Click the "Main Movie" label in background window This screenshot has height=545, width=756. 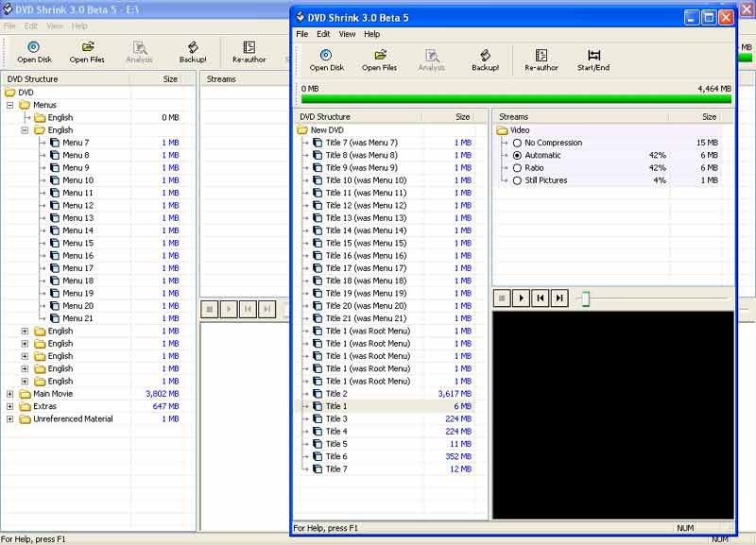[53, 394]
